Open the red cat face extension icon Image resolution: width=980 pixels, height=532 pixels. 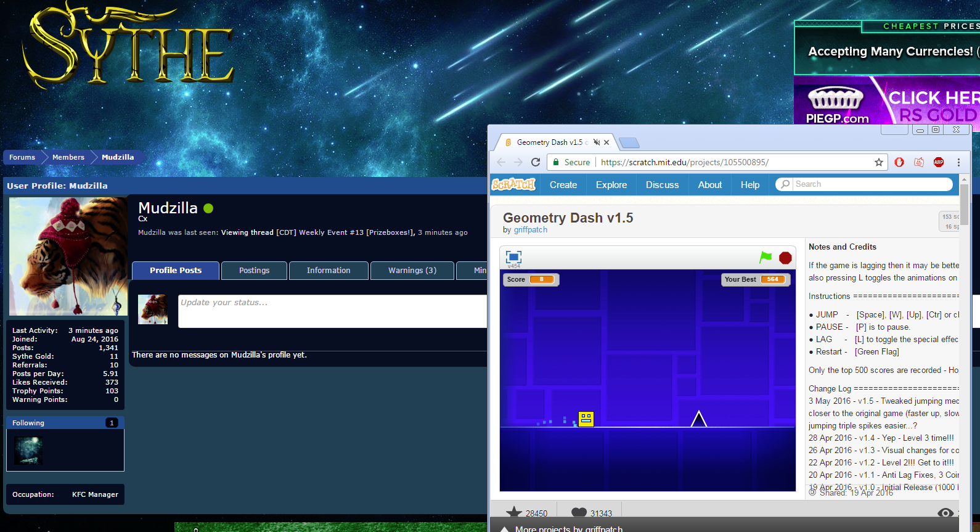(919, 162)
